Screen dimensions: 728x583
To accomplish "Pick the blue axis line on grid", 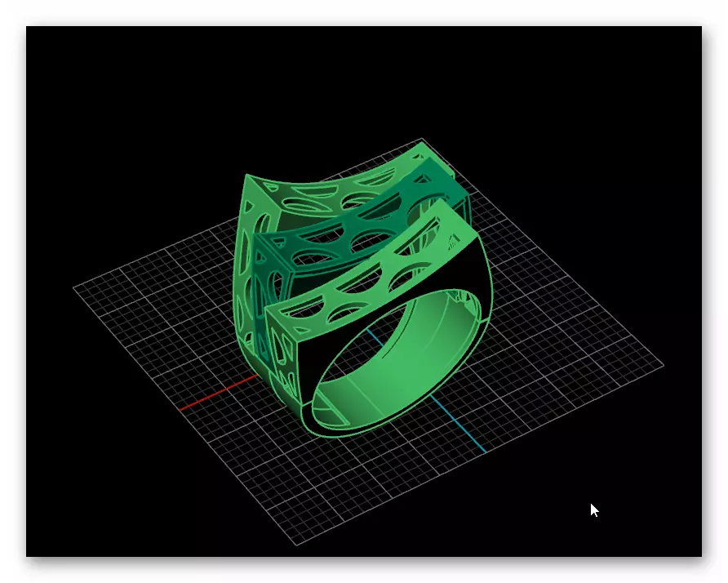I will pos(457,425).
